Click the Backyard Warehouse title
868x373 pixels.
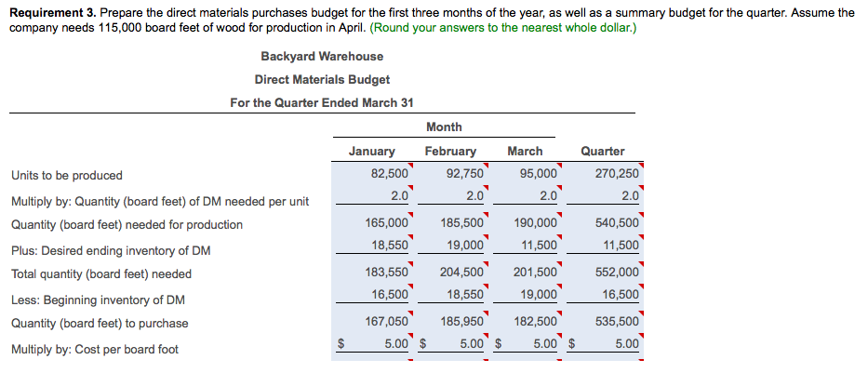pos(322,57)
